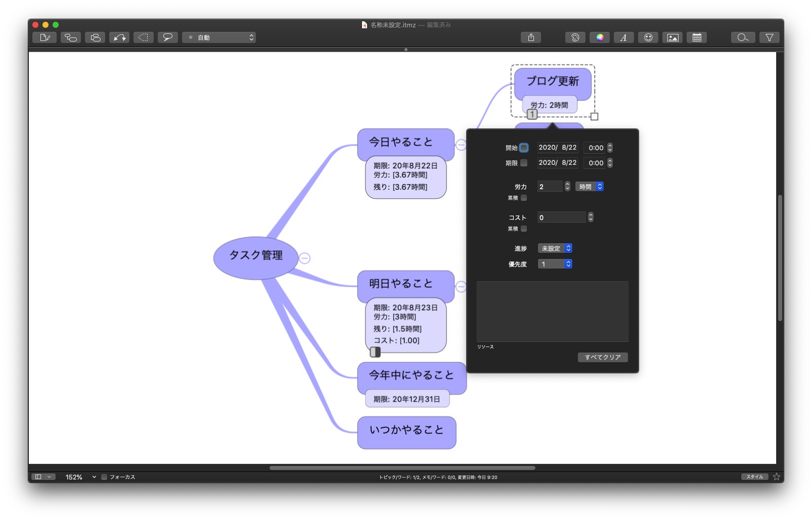812x520 pixels.
Task: Click the スタイル button at bottom right
Action: (x=754, y=476)
